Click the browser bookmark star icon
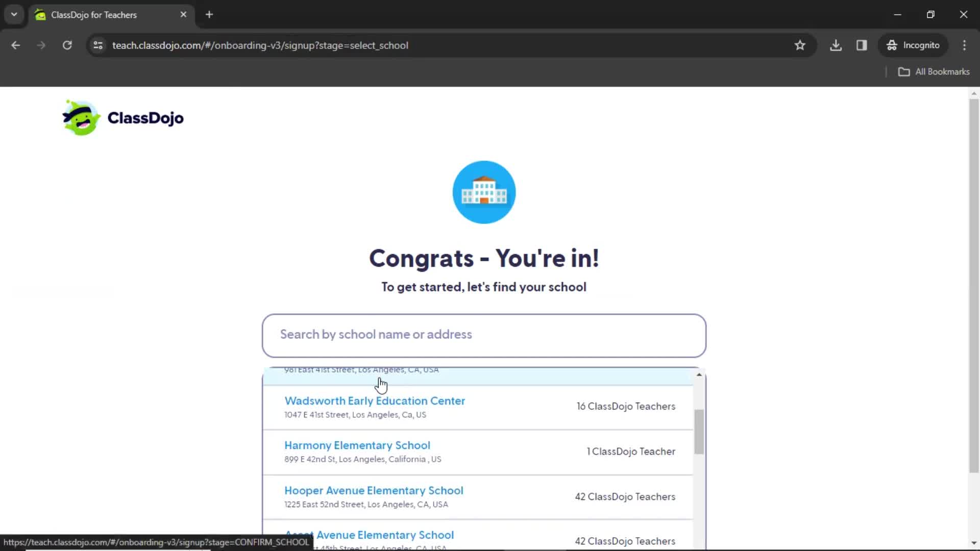Image resolution: width=980 pixels, height=551 pixels. pyautogui.click(x=800, y=45)
